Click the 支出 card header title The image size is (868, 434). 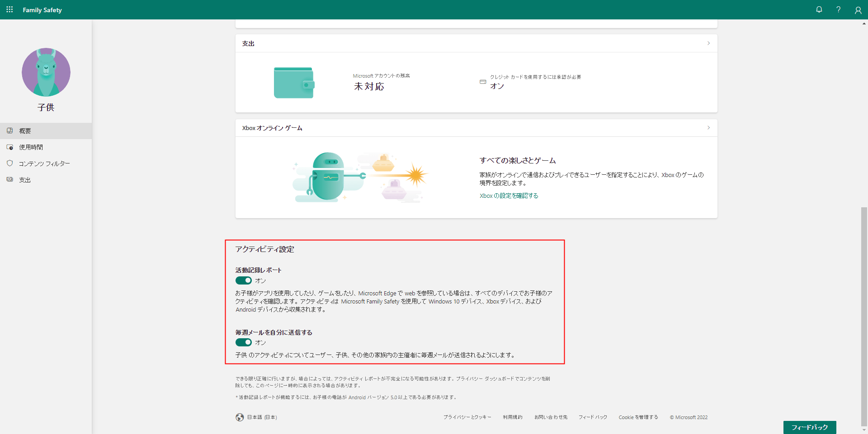(248, 43)
